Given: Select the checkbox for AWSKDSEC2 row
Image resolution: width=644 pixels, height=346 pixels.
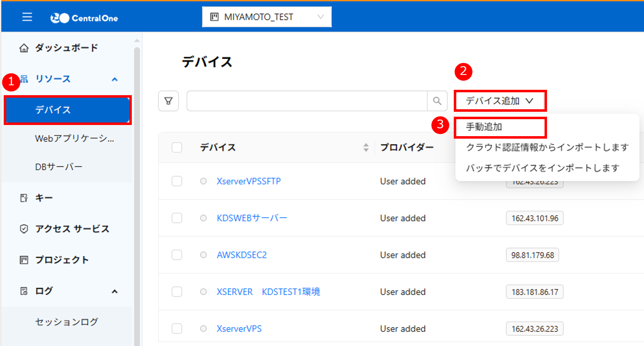Looking at the screenshot, I should (177, 255).
